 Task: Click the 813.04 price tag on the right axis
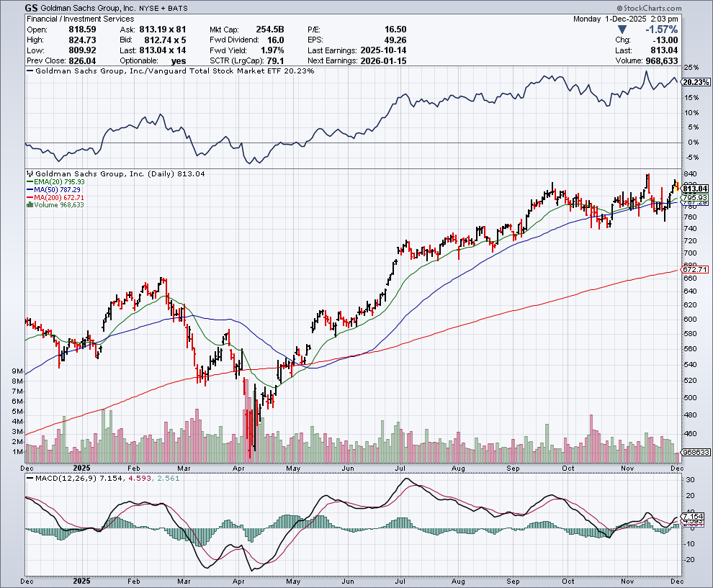(696, 189)
